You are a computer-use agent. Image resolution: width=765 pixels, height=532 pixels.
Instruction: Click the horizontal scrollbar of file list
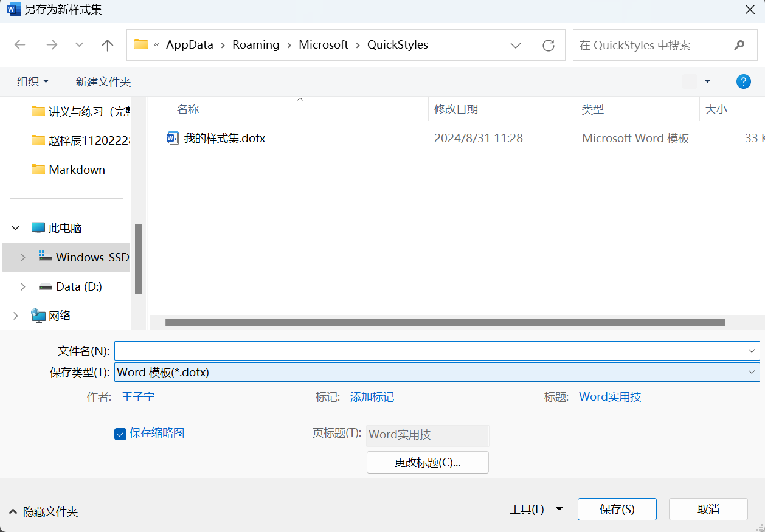pos(445,323)
